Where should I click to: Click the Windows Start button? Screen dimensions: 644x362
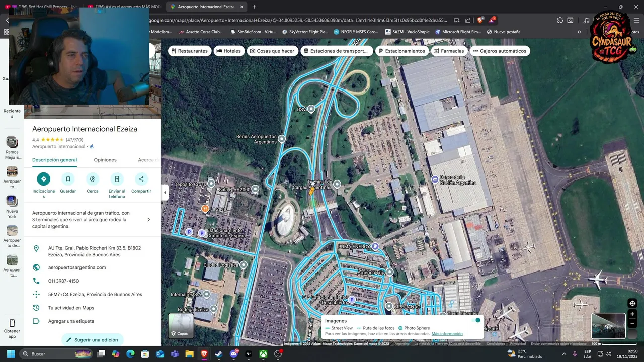[x=11, y=354]
